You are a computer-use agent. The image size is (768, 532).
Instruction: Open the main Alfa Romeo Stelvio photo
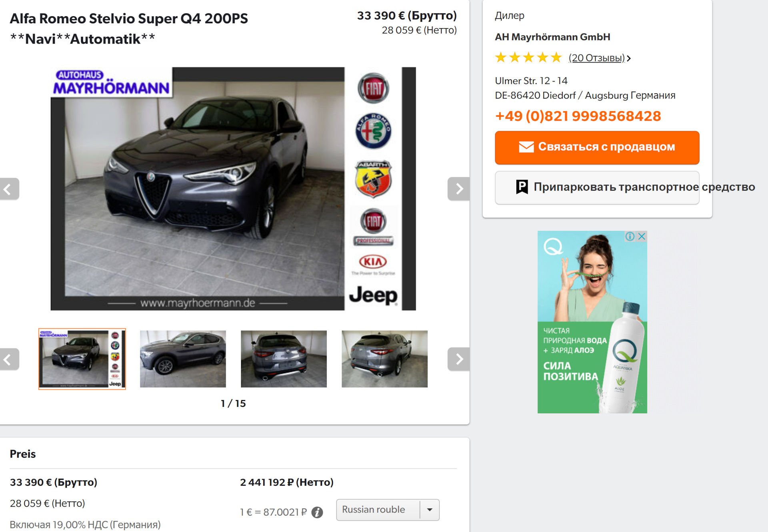pyautogui.click(x=233, y=189)
